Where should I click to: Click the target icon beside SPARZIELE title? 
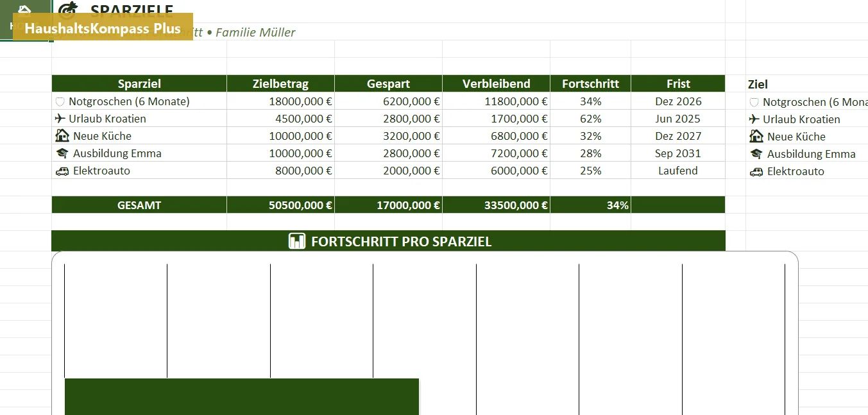[67, 10]
